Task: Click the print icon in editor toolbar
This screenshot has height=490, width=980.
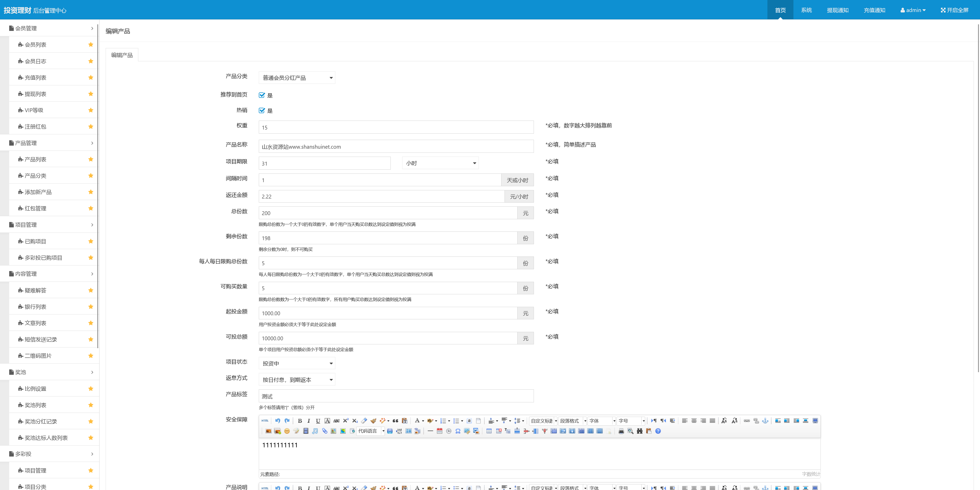Action: [621, 431]
